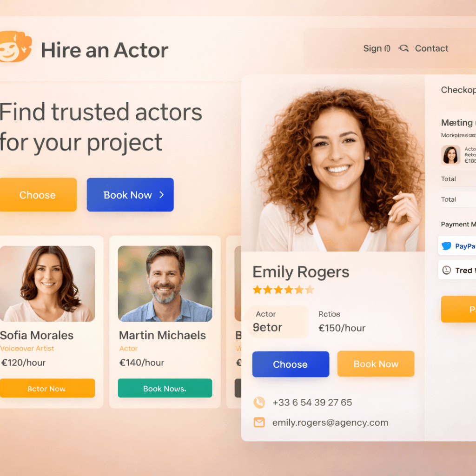This screenshot has width=476, height=476.
Task: Click green Book Nows button for Martin
Action: click(x=165, y=388)
